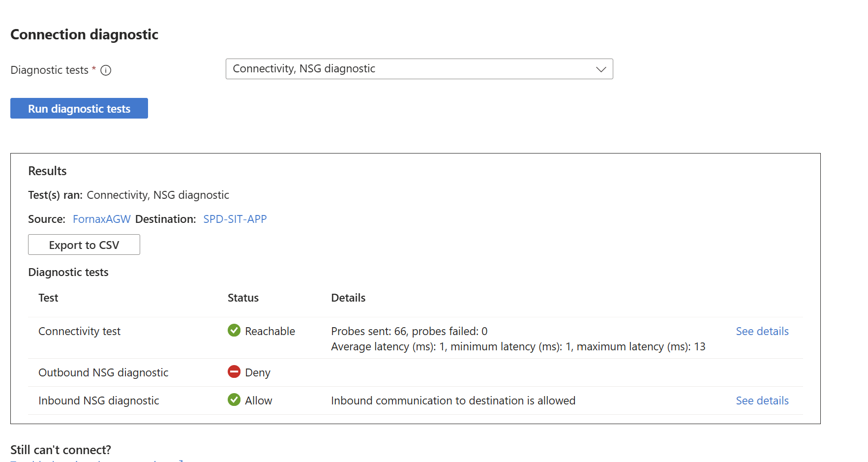
Task: Open the FornaxAGW source link
Action: click(102, 219)
